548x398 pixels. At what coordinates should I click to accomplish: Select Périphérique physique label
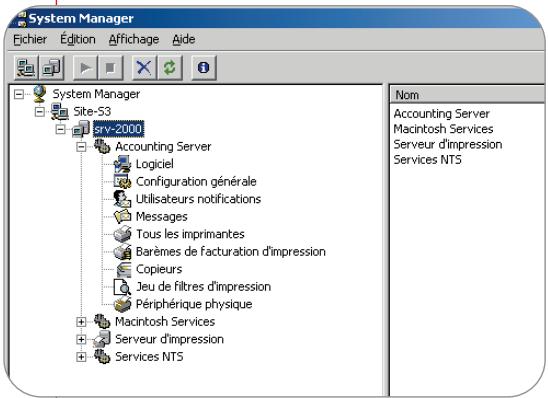click(x=194, y=304)
